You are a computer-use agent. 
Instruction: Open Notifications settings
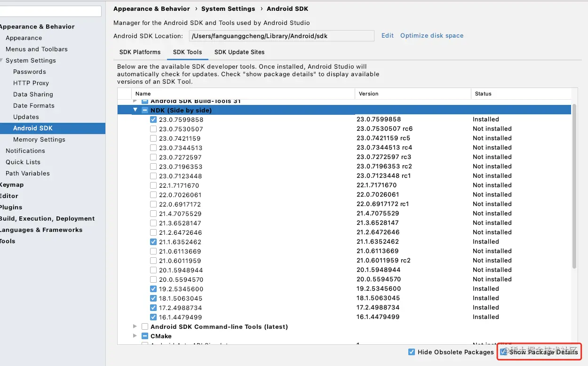point(25,151)
